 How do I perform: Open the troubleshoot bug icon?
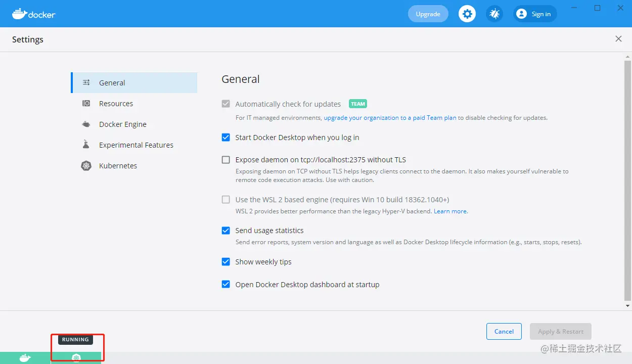pos(494,14)
